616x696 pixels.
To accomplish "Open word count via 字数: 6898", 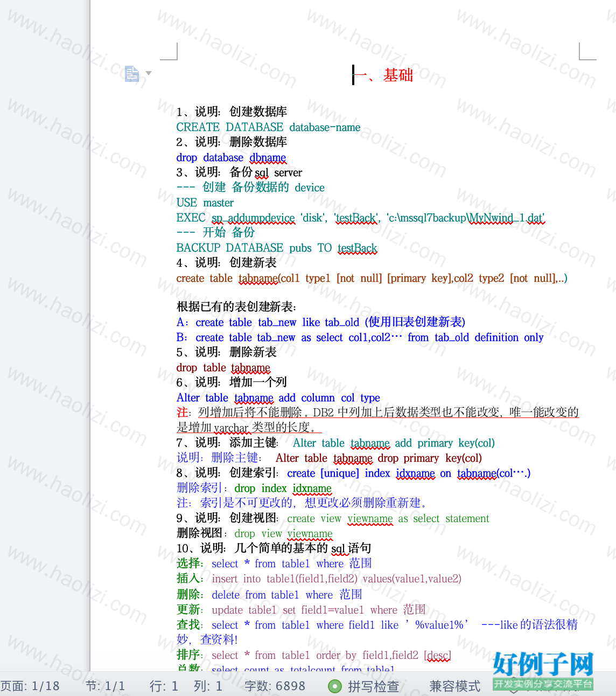I will pyautogui.click(x=275, y=686).
